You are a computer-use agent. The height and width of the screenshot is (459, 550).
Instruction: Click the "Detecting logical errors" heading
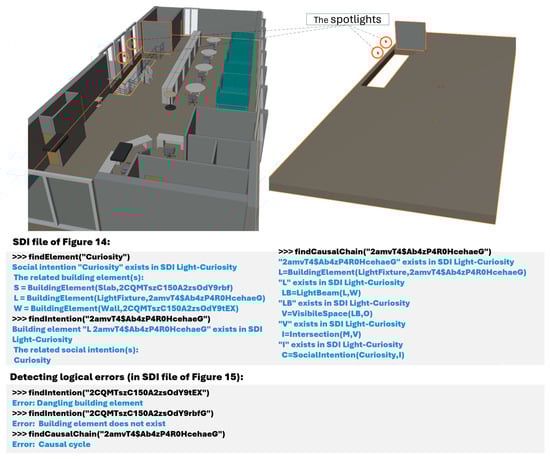coord(126,377)
